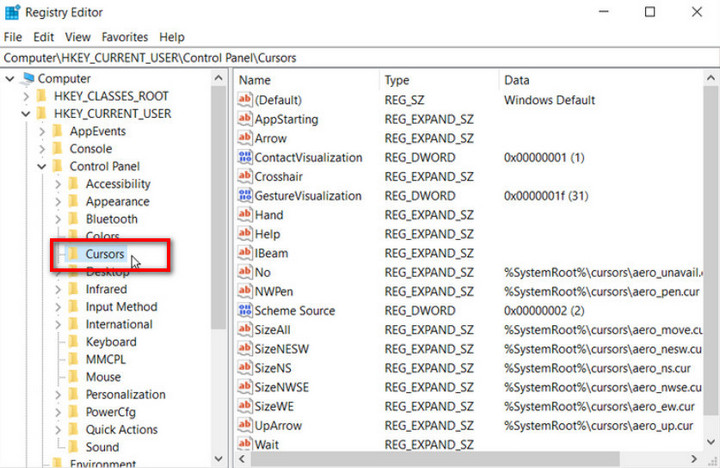Collapse the Control Panel key
720x468 pixels.
41,166
